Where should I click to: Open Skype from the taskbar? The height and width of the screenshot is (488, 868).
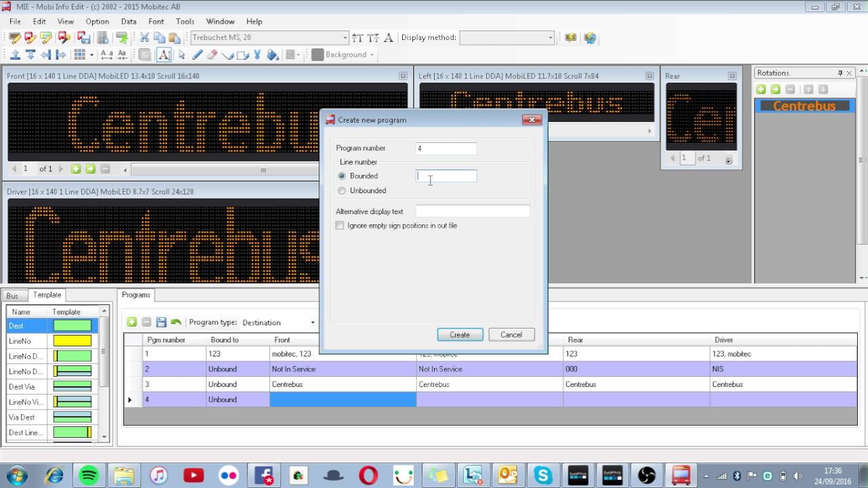pyautogui.click(x=542, y=475)
